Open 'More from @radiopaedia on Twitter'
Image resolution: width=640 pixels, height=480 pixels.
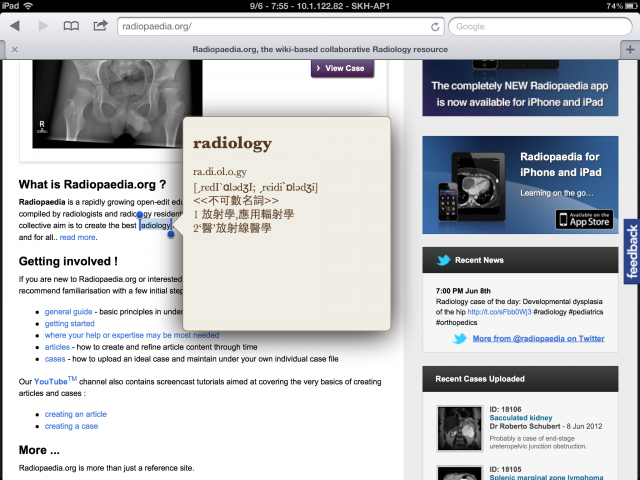tap(538, 338)
